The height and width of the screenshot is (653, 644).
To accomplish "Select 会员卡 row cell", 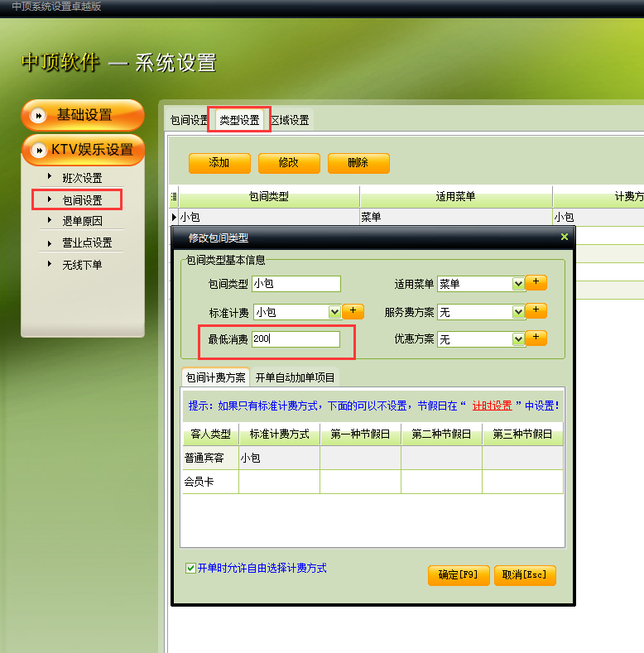I will click(x=210, y=483).
